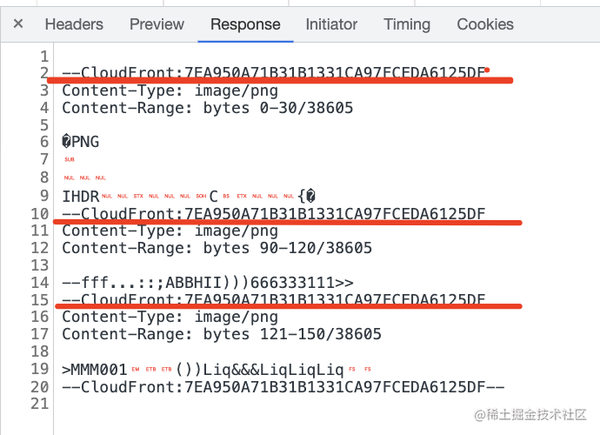Switch to the Initiator tab
The height and width of the screenshot is (435, 600).
pos(331,24)
